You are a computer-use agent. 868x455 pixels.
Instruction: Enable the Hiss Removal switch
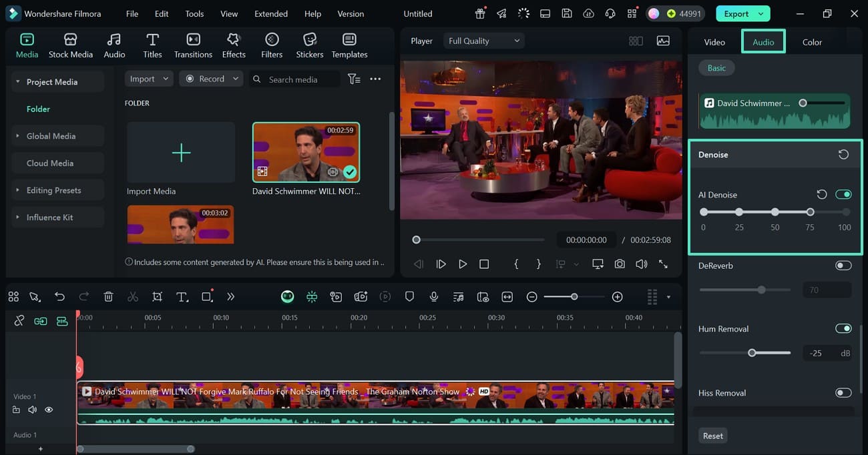843,393
